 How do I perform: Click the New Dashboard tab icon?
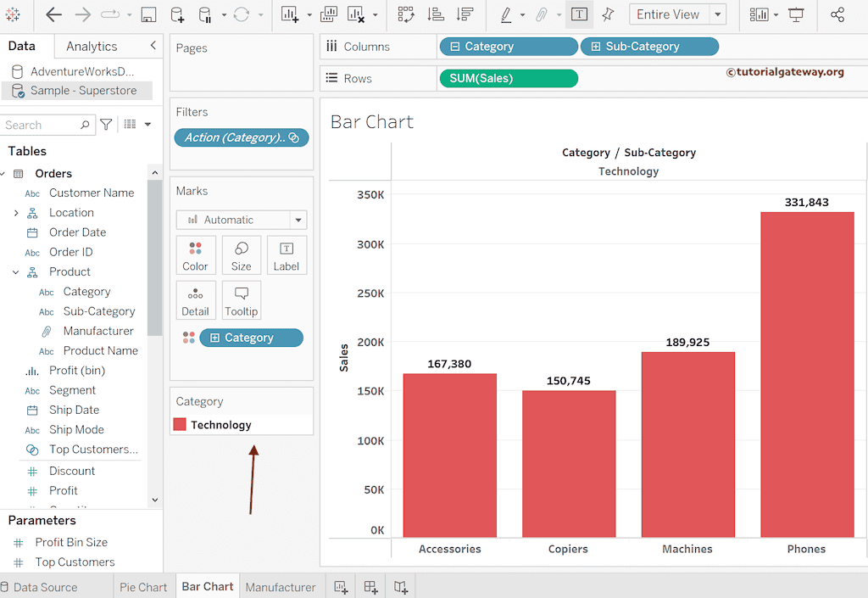370,587
